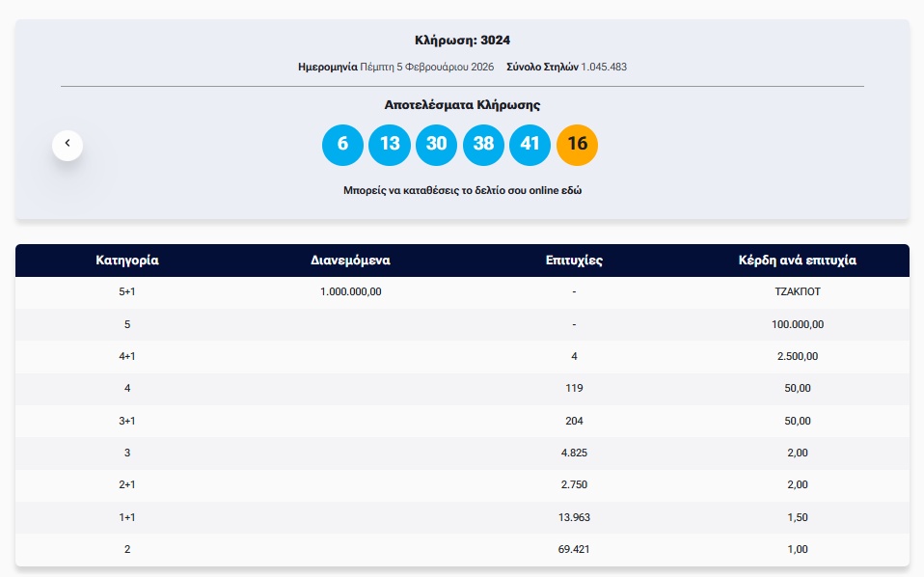Viewport: 924px width, 577px height.
Task: Click the 13.963 winners count cell
Action: [x=574, y=517]
